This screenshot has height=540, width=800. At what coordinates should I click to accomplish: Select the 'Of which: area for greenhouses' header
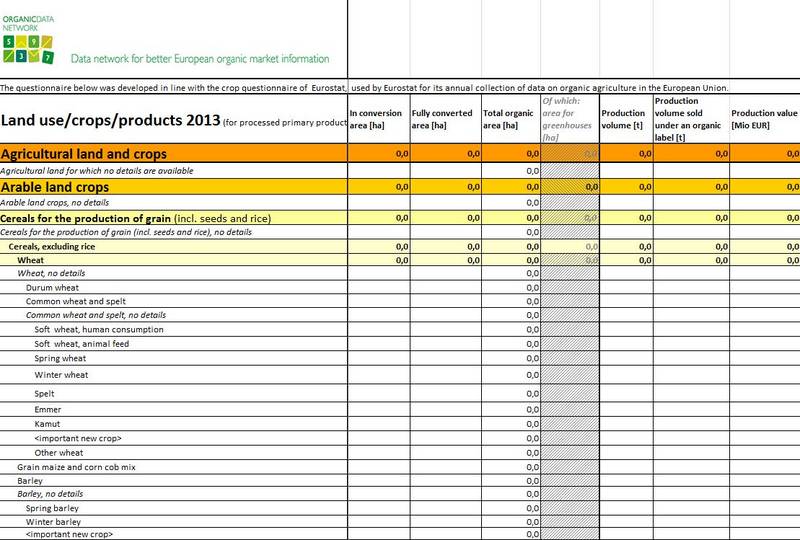[569, 119]
